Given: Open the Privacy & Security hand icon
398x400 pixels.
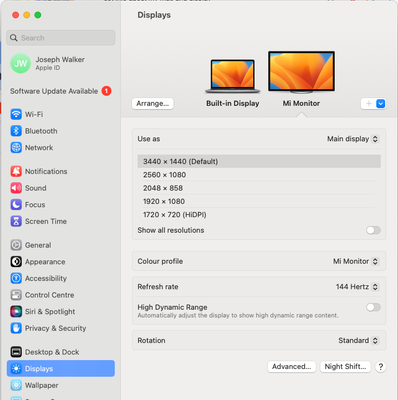Looking at the screenshot, I should [x=16, y=328].
